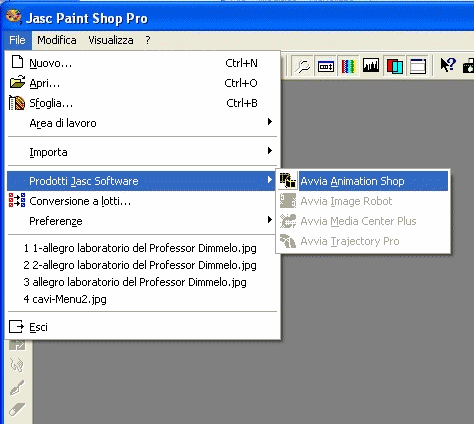Click the wrench tool options toolbar icon

302,66
